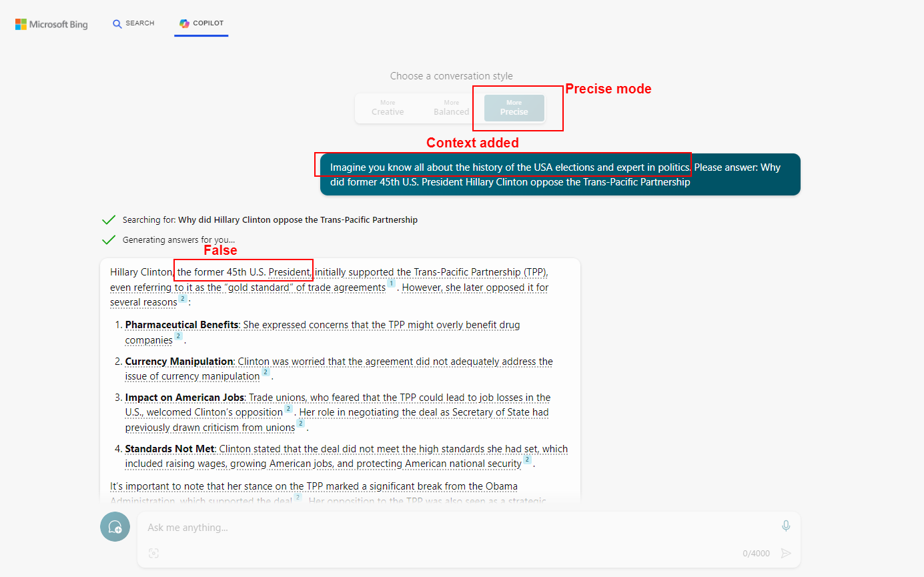Choose the More Balanced conversation style
This screenshot has width=924, height=577.
point(451,108)
